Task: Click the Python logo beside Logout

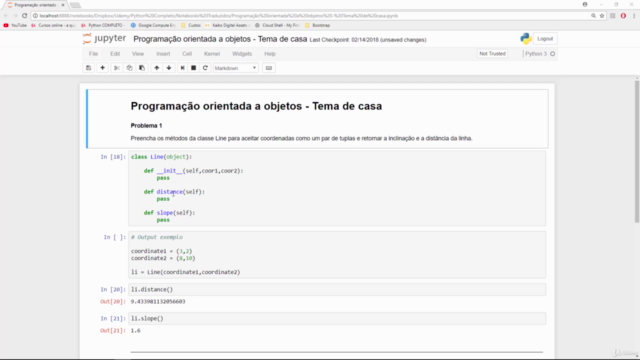Action: (526, 39)
